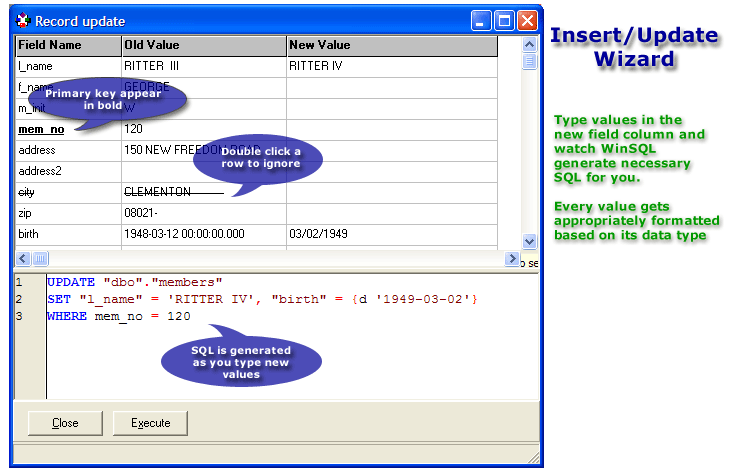Click the vertical scrollbar thumb

(x=529, y=61)
